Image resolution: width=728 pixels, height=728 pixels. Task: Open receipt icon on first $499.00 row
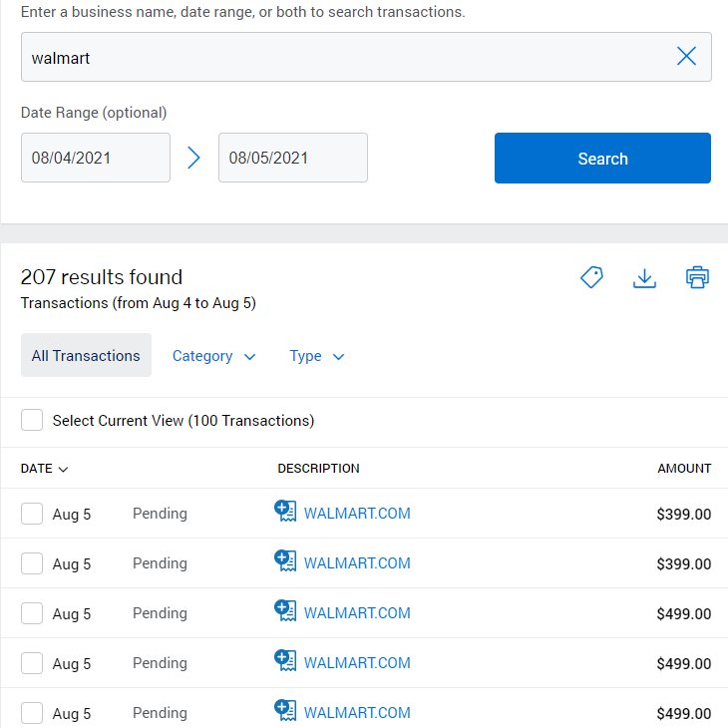[285, 610]
